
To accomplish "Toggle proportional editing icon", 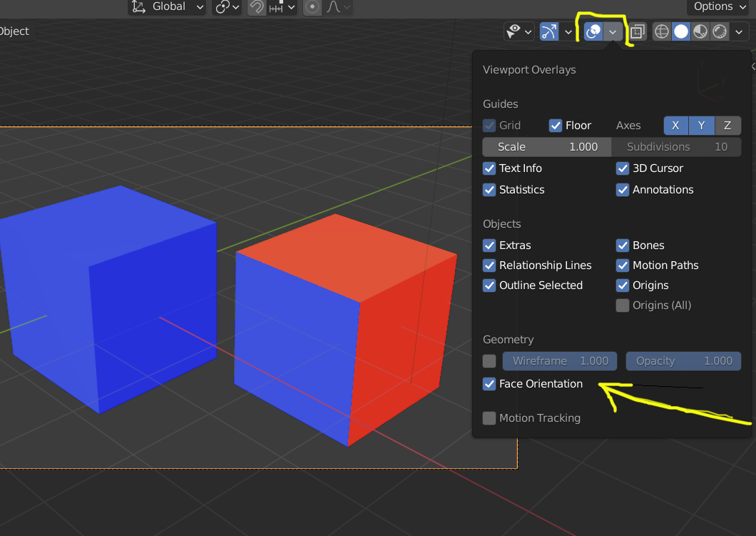I will point(312,7).
